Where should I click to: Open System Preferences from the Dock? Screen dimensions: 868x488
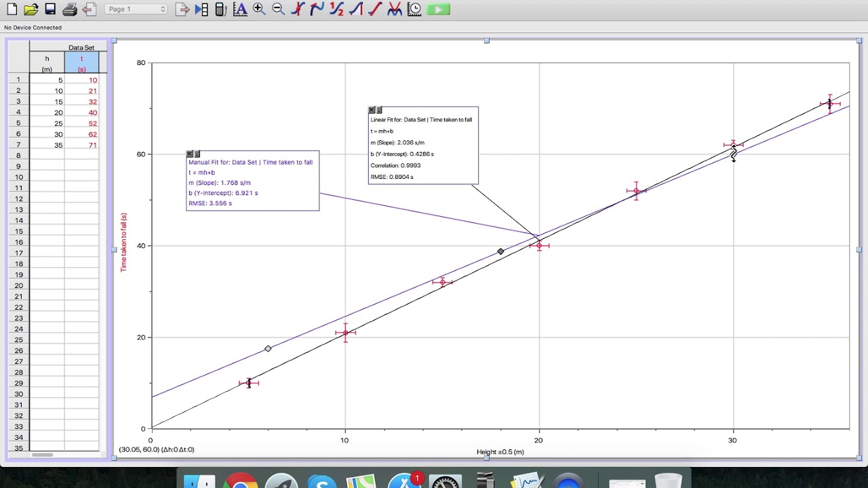(446, 481)
